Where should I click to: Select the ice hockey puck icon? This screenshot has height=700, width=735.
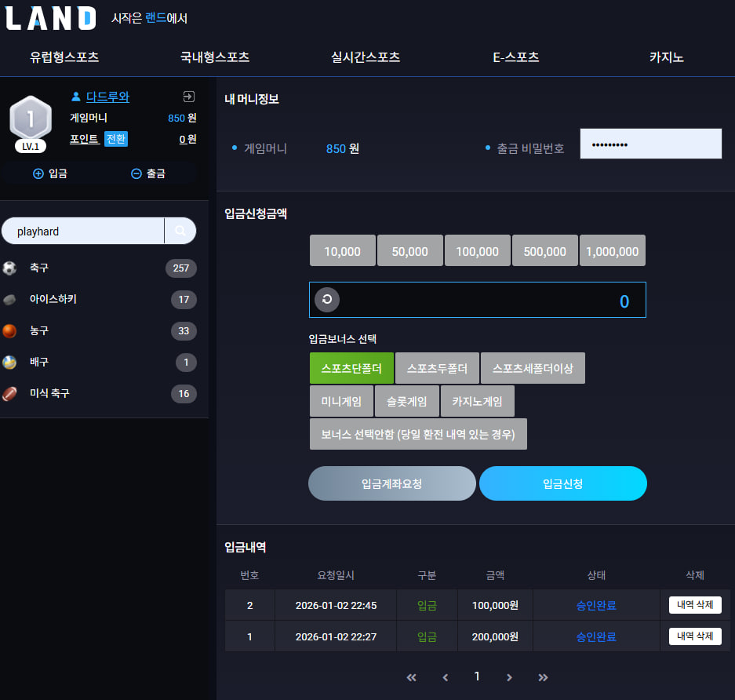click(9, 300)
